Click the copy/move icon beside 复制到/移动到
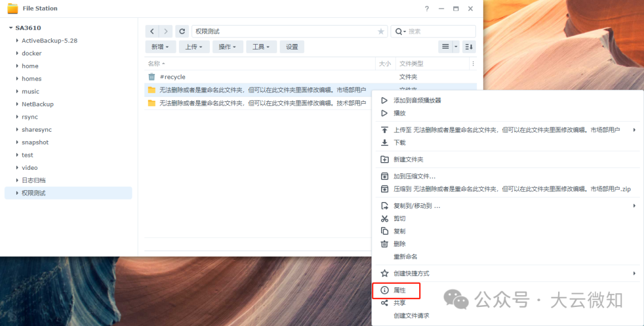 [385, 206]
